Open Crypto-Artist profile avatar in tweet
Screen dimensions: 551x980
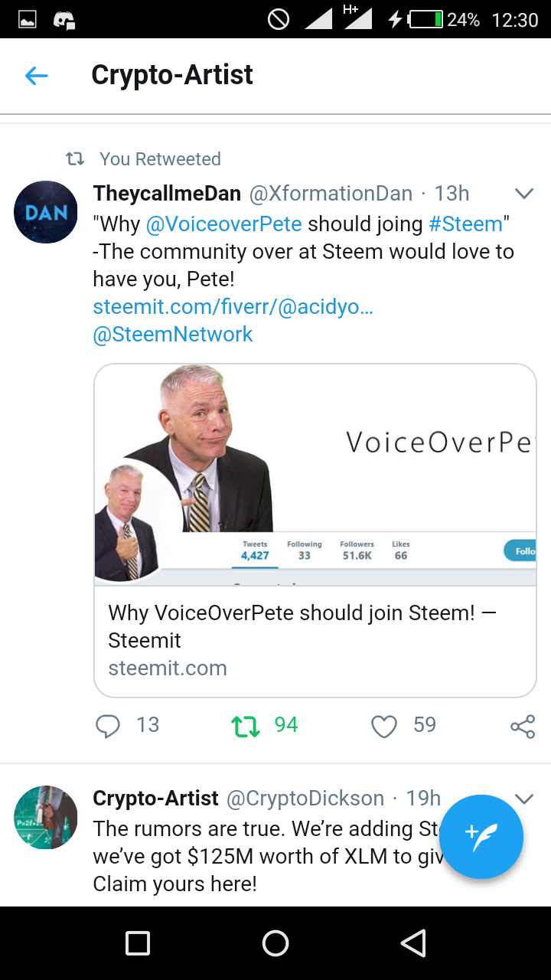click(x=46, y=817)
